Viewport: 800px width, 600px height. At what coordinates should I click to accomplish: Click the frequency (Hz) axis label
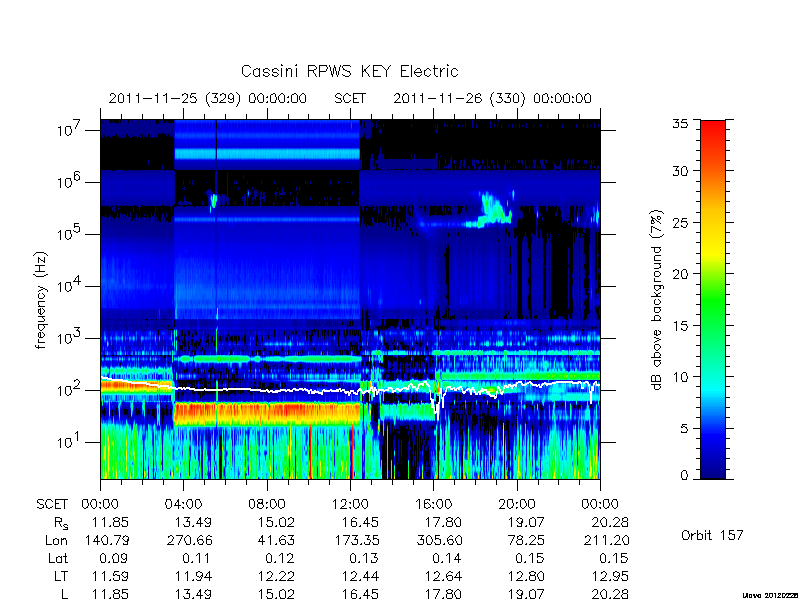[41, 300]
